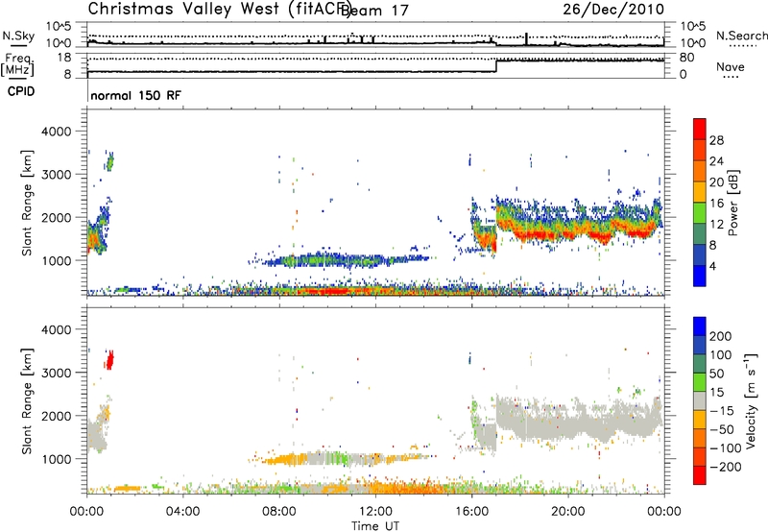The height and width of the screenshot is (532, 768).
Task: Click the gray −15 to 15 Velocity colorbar segment
Action: pyautogui.click(x=700, y=400)
